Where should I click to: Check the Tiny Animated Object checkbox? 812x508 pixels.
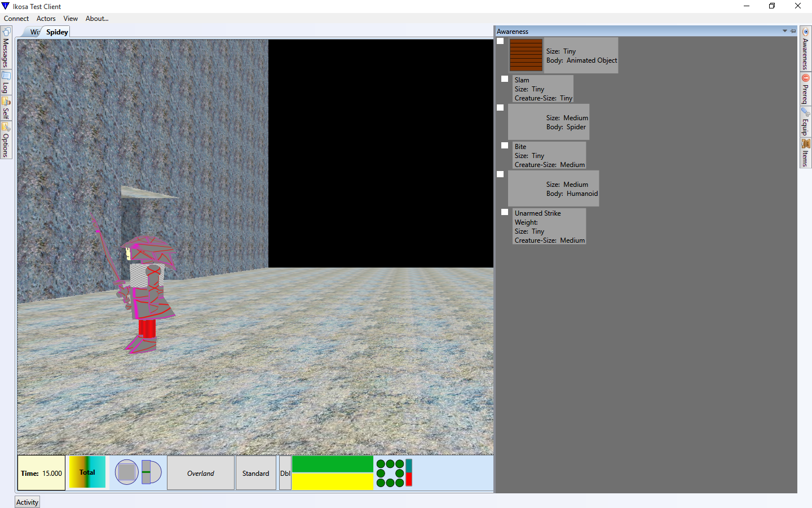500,41
